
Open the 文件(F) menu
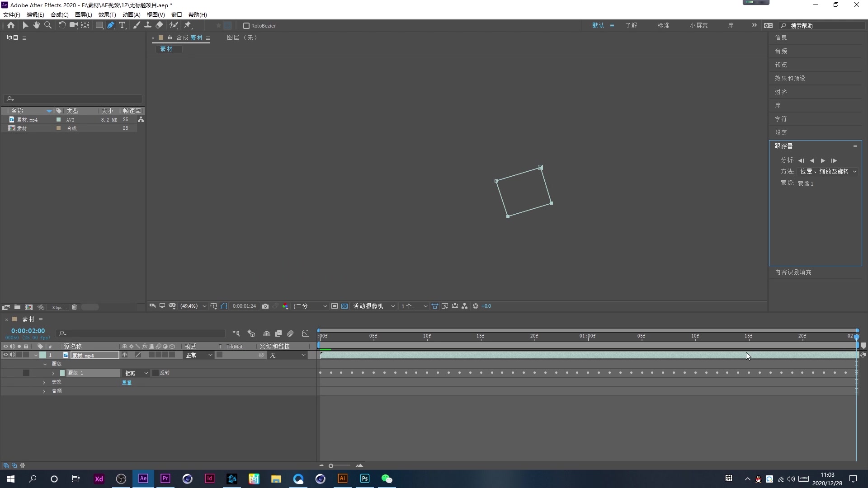pos(12,14)
